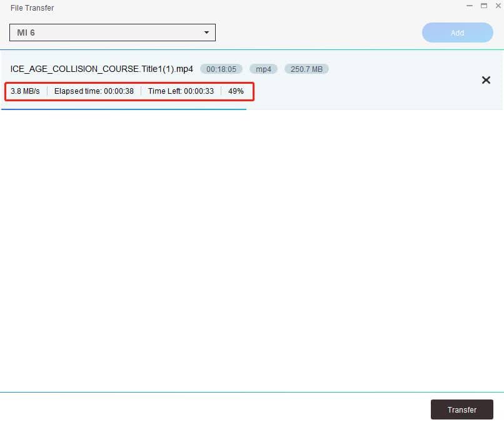This screenshot has height=427, width=504.
Task: Click the 3.8 MB/s transfer speed
Action: [x=25, y=91]
